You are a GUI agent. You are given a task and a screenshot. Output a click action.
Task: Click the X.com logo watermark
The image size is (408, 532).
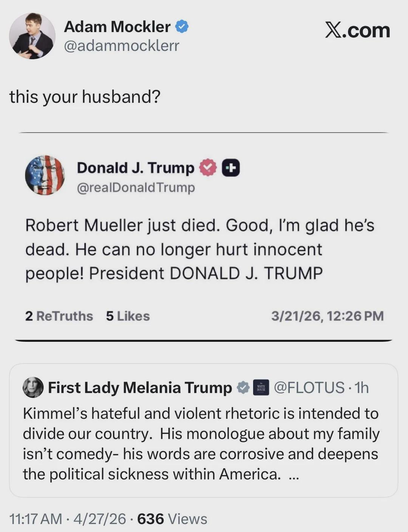[357, 30]
